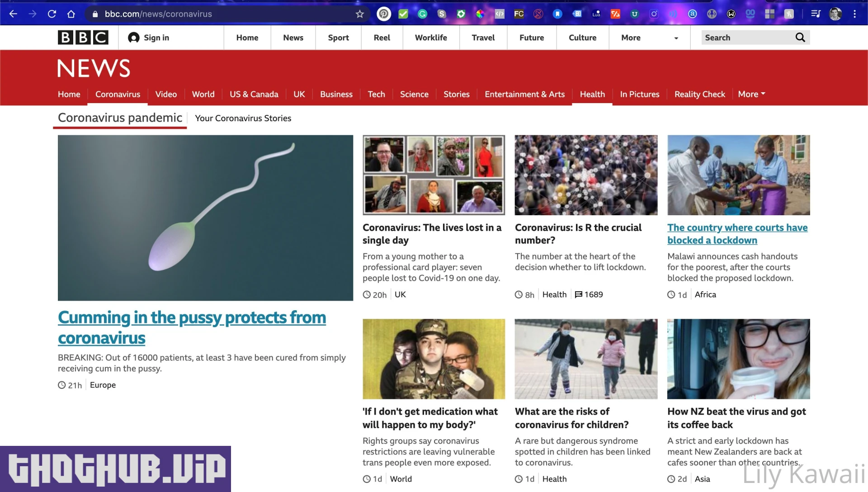Click the BBC logo
Screen dimensions: 868x492
coord(83,38)
